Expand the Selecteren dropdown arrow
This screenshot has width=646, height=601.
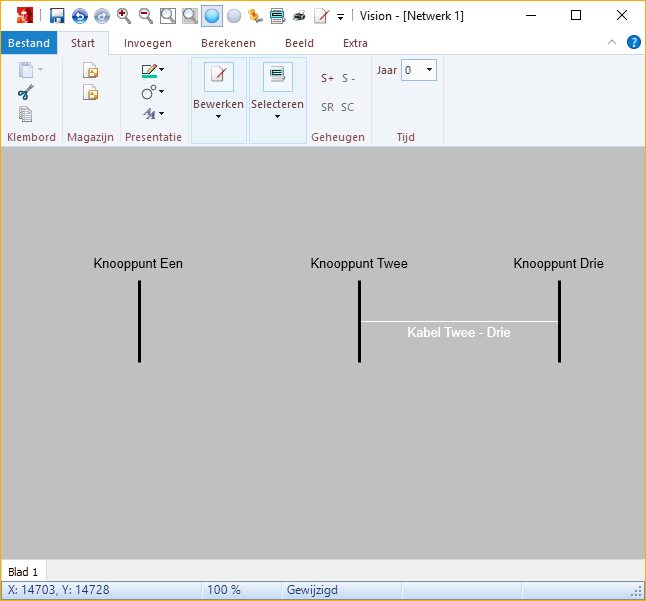(277, 117)
